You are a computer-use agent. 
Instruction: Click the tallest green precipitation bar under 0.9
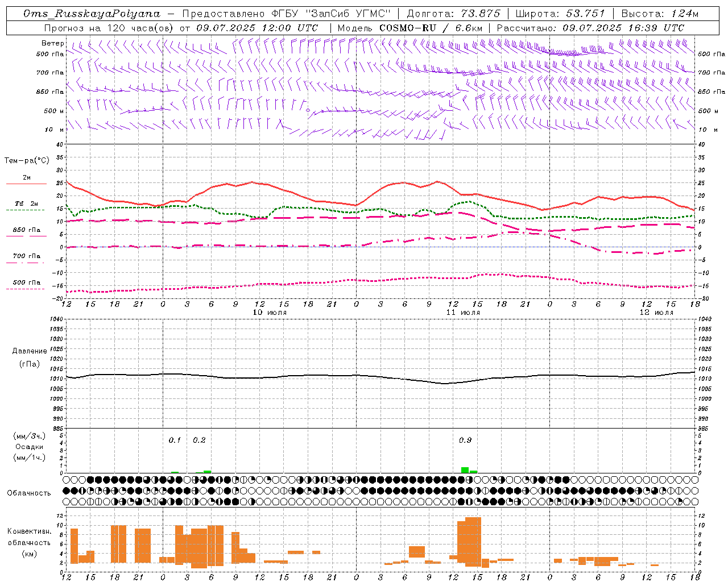coord(465,470)
